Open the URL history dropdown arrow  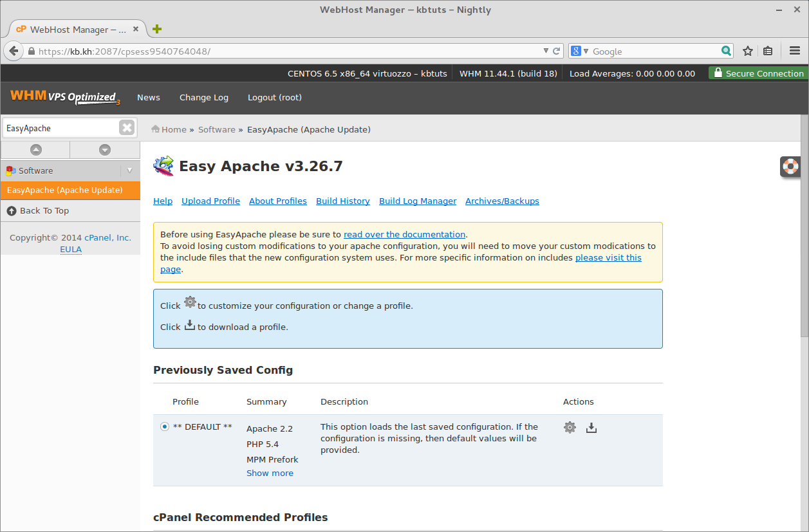546,51
